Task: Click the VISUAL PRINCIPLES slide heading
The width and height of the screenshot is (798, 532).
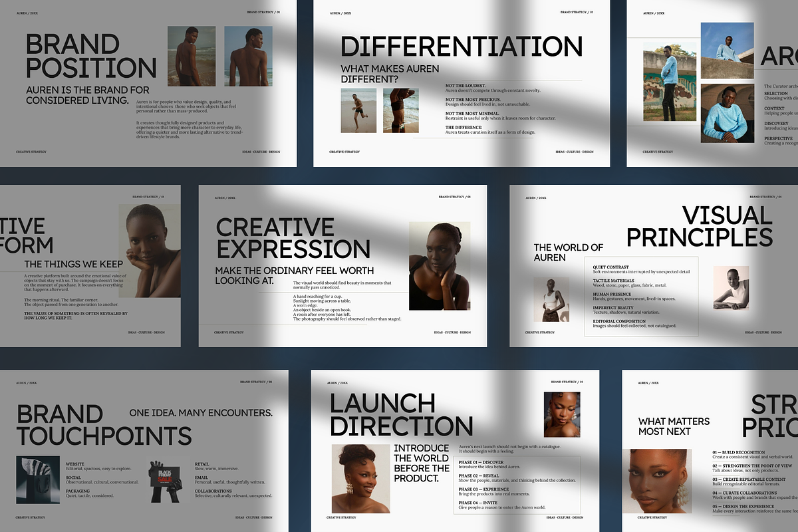Action: click(700, 226)
